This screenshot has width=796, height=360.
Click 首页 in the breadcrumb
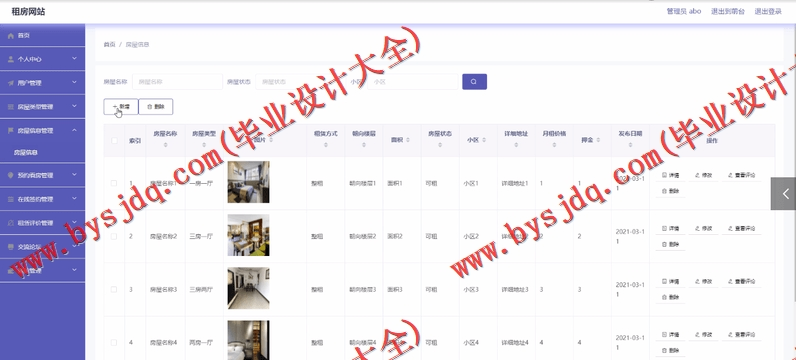[109, 45]
